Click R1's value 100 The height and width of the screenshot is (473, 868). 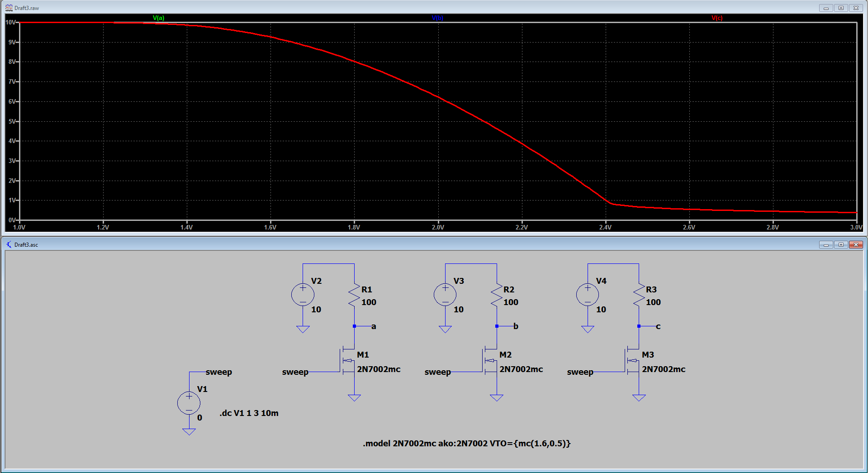(x=369, y=302)
